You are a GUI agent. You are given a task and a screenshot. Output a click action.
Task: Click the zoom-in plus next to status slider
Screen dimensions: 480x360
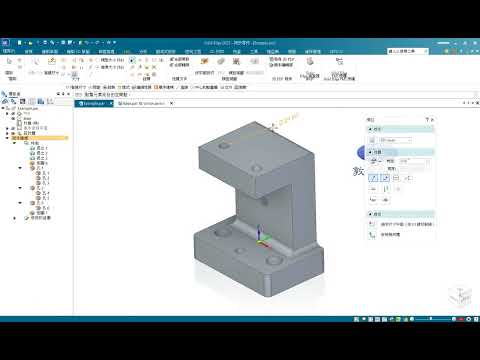coord(454,319)
